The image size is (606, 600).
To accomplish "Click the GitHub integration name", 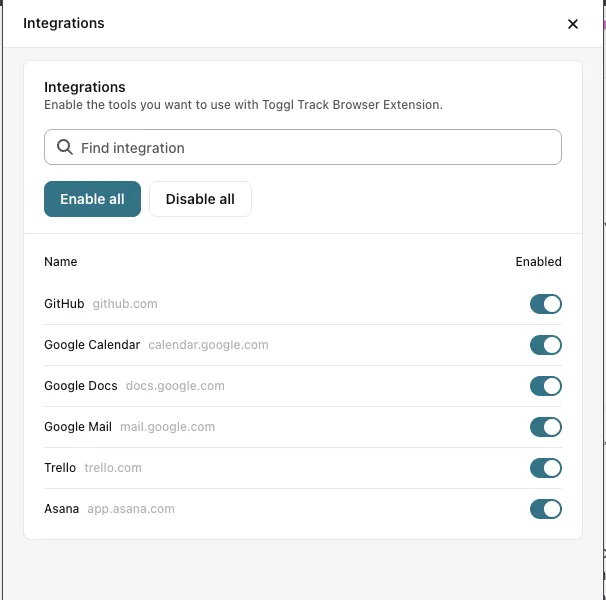I will click(64, 304).
